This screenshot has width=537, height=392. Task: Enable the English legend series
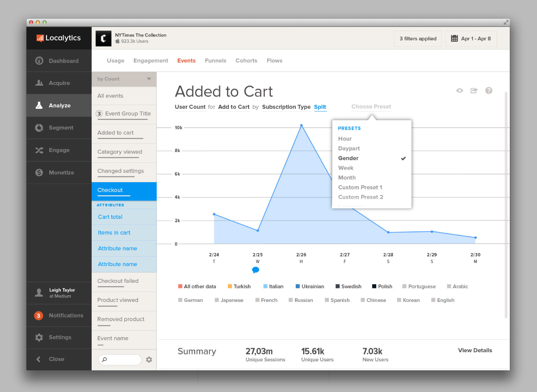click(x=443, y=300)
